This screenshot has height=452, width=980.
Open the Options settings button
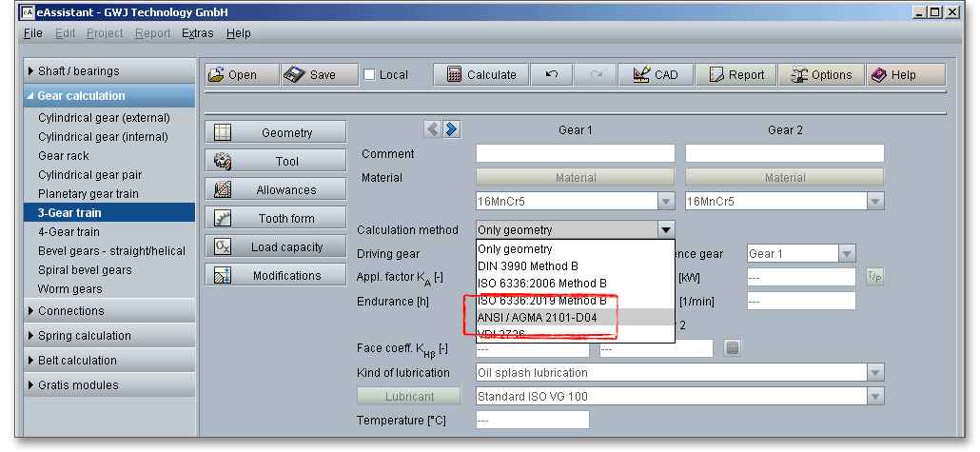point(818,75)
